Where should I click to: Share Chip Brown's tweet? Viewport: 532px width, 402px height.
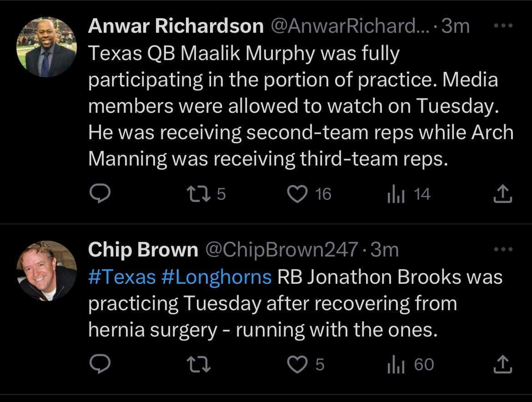coord(502,365)
